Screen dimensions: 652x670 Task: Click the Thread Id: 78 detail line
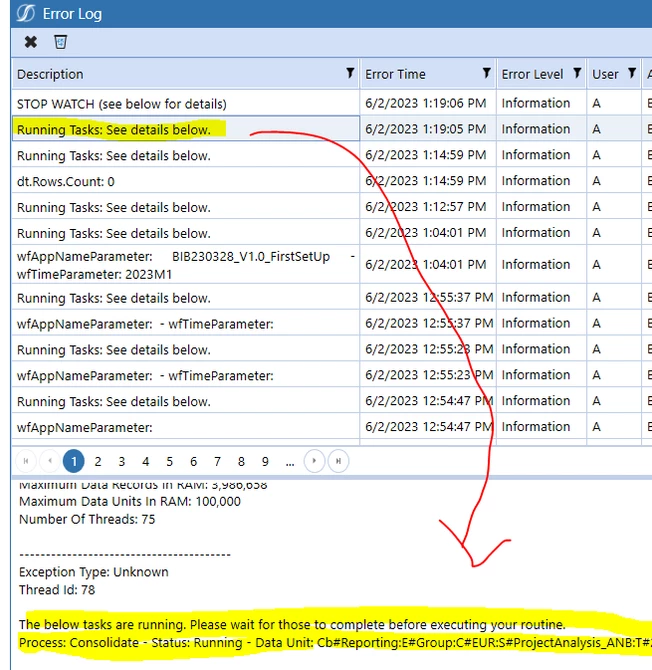(57, 590)
